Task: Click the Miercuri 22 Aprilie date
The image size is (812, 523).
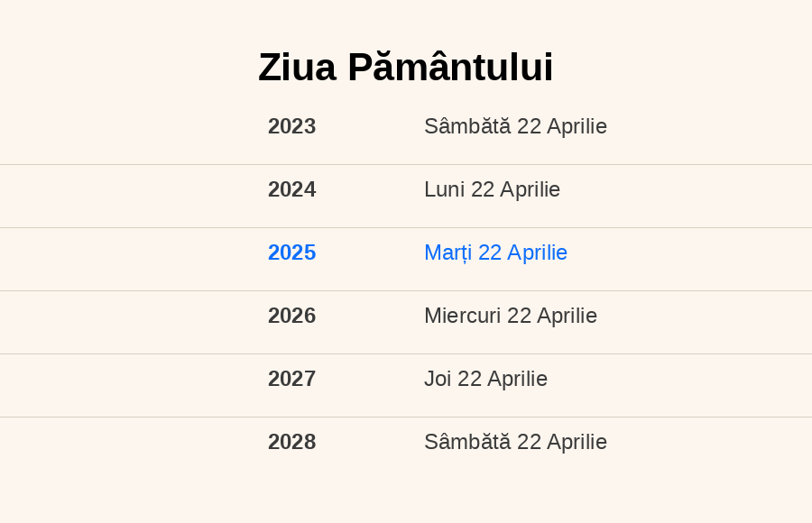Action: (511, 316)
